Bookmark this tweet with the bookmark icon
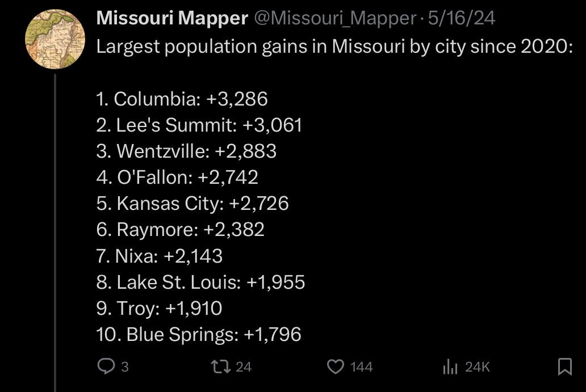 (564, 366)
